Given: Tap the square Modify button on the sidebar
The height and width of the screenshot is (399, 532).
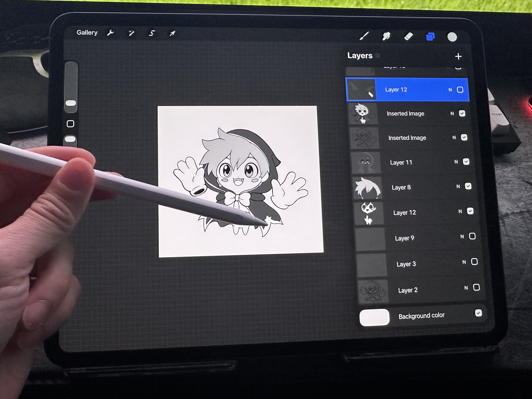Looking at the screenshot, I should (70, 124).
